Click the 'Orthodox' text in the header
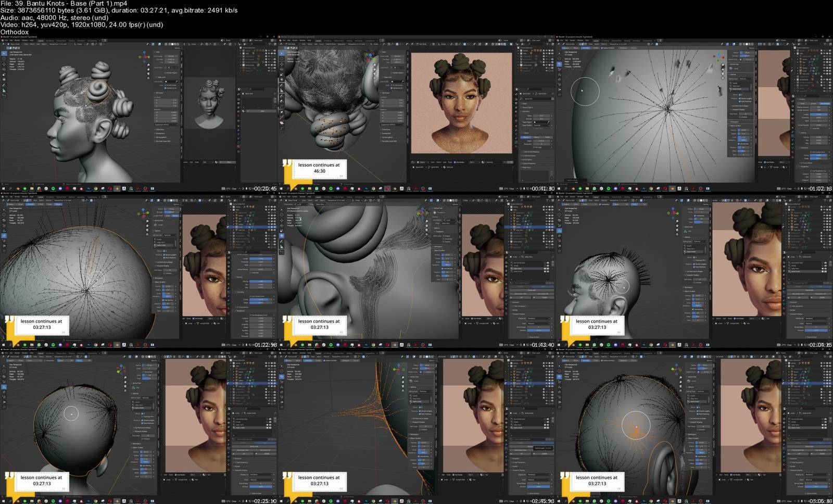This screenshot has height=504, width=833. click(x=14, y=32)
